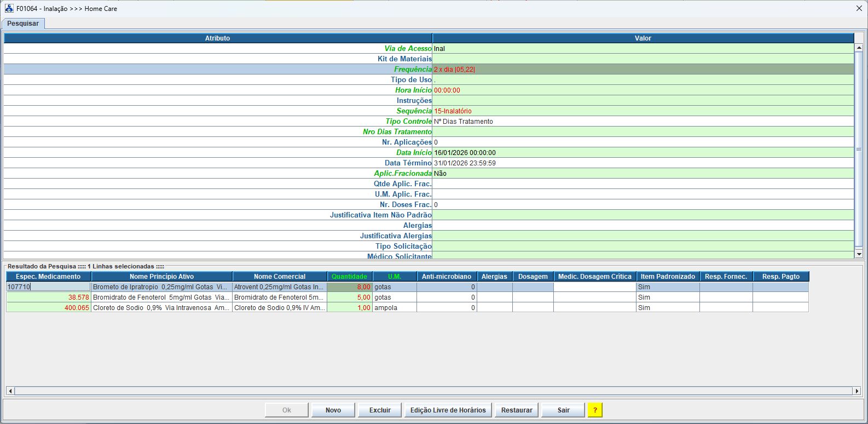Click the Restaurar button
Image resolution: width=868 pixels, height=424 pixels.
517,410
